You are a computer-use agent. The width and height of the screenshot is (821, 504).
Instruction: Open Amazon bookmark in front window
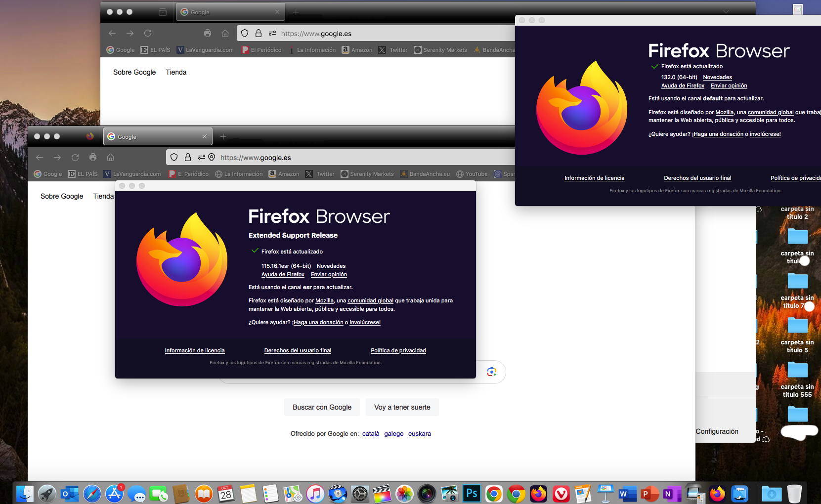tap(284, 174)
